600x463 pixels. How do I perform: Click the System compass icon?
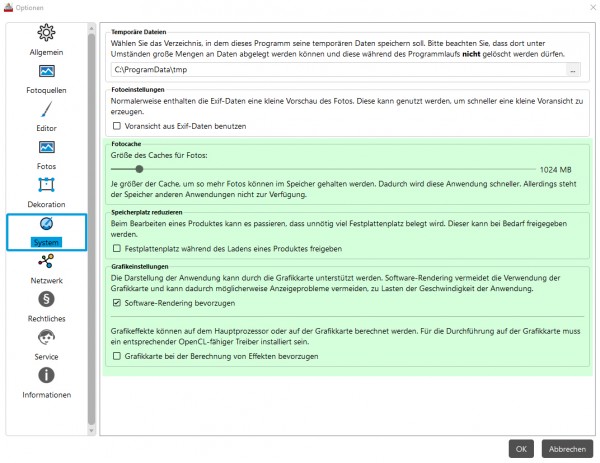(46, 224)
